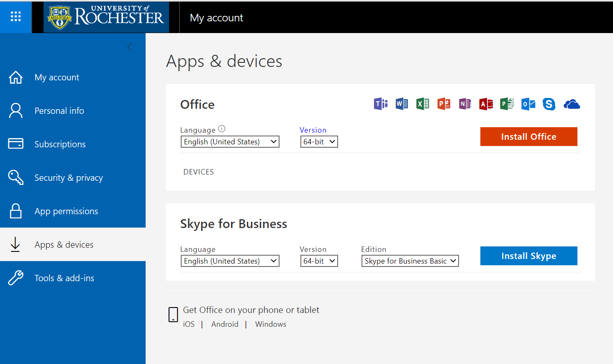The image size is (613, 364).
Task: Select Apps & devices sidebar item
Action: pos(73,244)
